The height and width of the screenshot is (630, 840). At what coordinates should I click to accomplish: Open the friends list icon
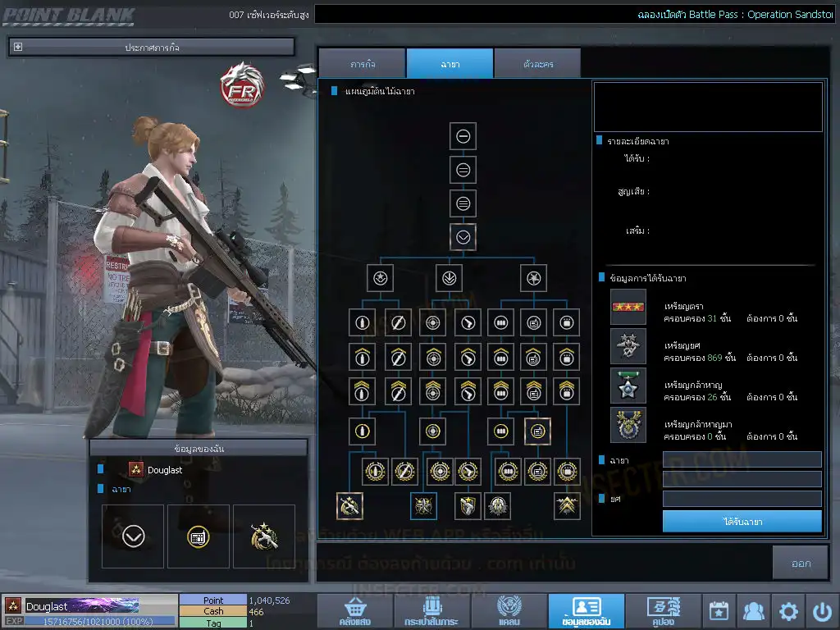(753, 611)
